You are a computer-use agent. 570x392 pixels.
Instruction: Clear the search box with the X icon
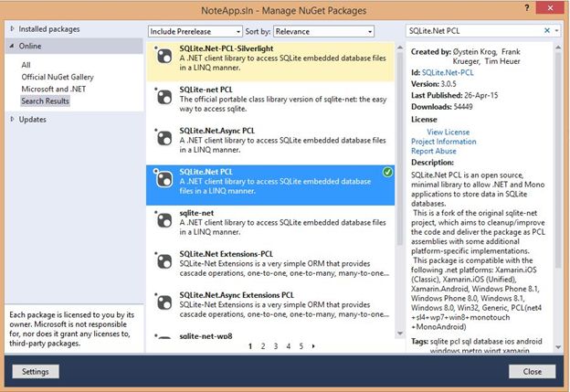[547, 31]
